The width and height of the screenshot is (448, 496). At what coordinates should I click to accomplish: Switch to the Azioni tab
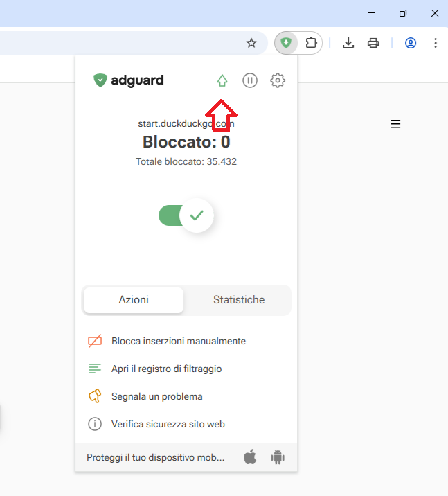point(134,300)
